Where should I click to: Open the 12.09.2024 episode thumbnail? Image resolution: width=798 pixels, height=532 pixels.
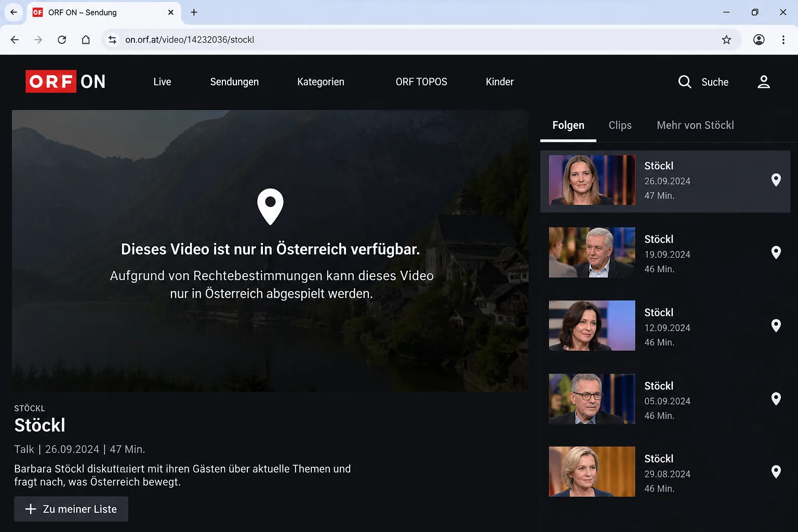tap(592, 326)
